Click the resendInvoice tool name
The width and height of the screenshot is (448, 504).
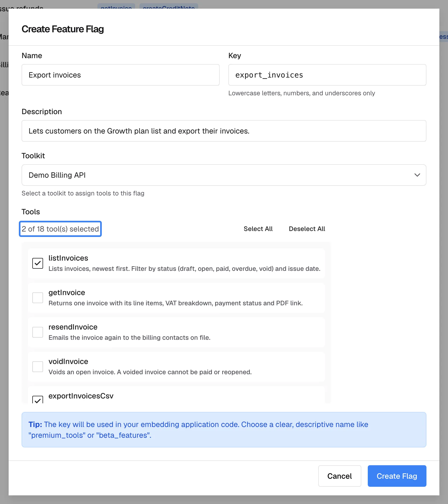[73, 327]
